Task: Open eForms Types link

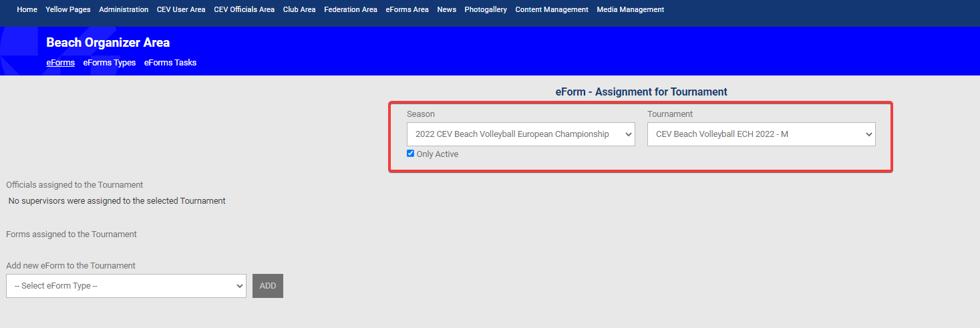Action: click(x=110, y=63)
